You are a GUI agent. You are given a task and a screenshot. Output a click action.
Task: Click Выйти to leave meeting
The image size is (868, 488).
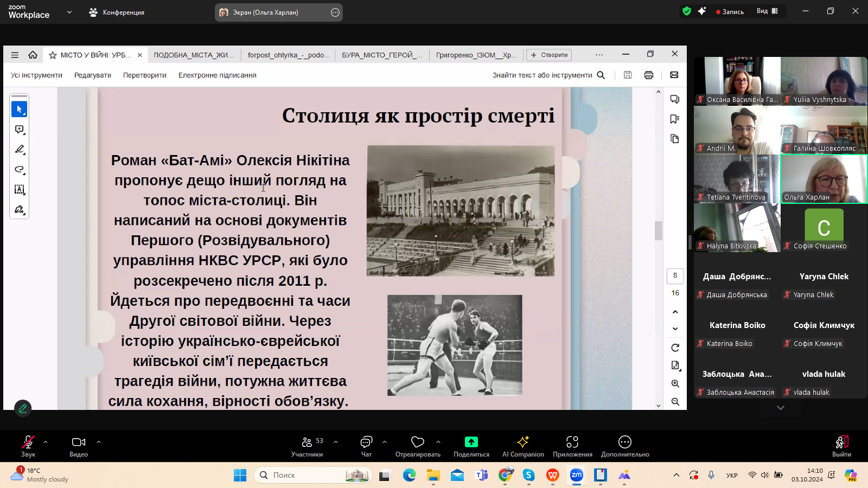tap(841, 446)
